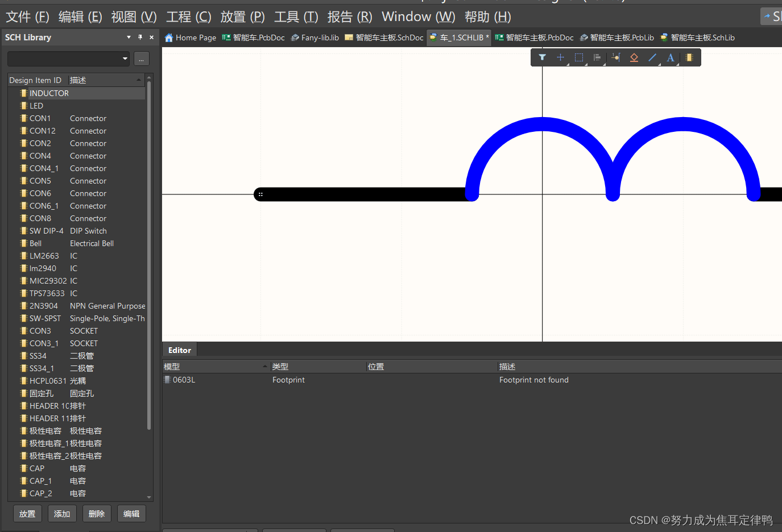Pin the SCH Library panel
This screenshot has width=782, height=532.
coord(140,37)
